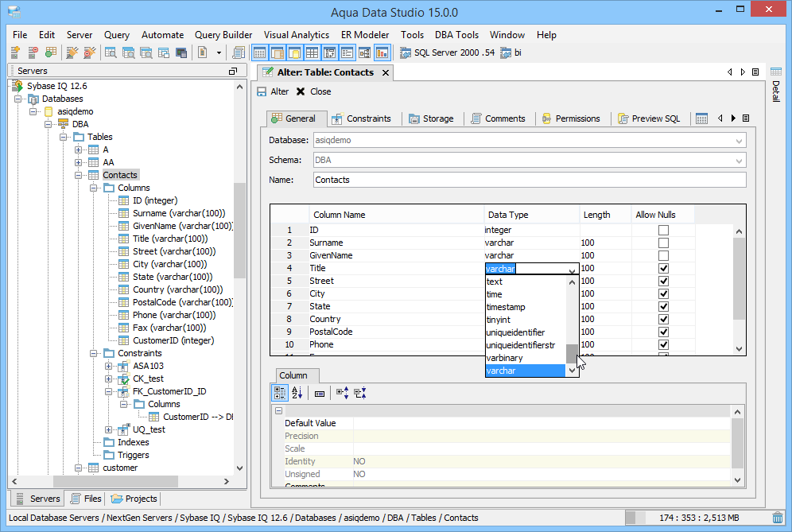Close the Alter: Table: Contacts tab
The width and height of the screenshot is (792, 532).
pos(386,72)
